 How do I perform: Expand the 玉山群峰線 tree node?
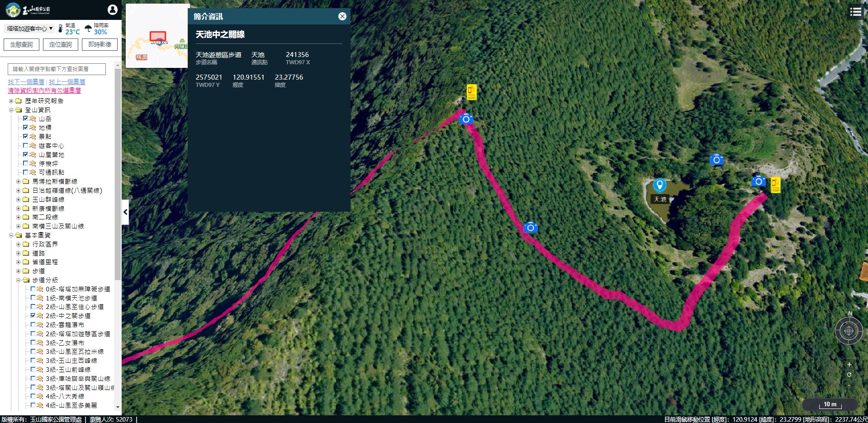(x=19, y=200)
